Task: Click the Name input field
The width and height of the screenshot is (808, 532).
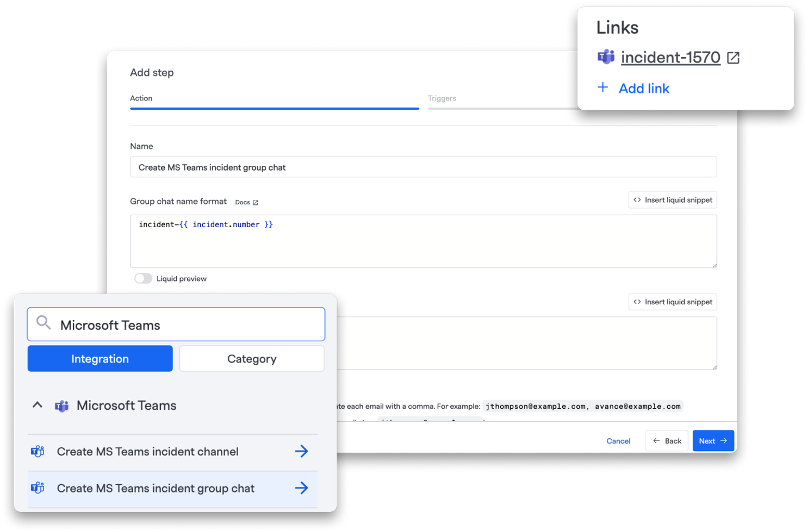Action: pos(423,167)
